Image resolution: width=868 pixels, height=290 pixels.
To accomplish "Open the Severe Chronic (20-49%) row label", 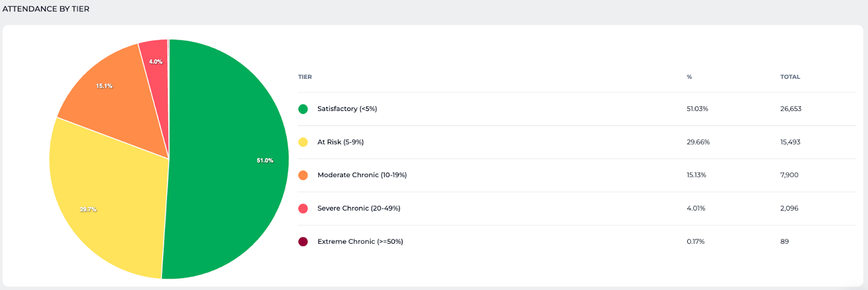I will [x=359, y=209].
